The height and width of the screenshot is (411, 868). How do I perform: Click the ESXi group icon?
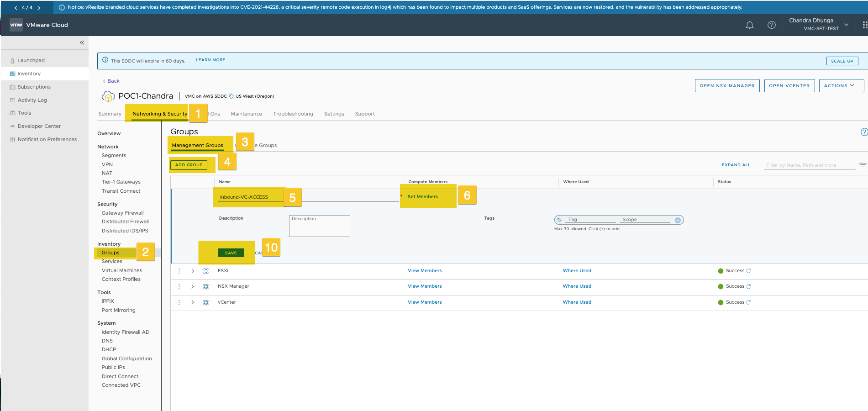pyautogui.click(x=206, y=271)
